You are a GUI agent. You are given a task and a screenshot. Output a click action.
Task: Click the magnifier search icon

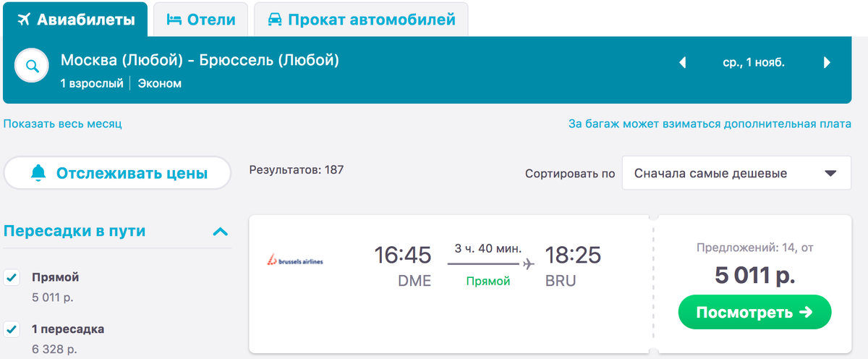pos(33,67)
